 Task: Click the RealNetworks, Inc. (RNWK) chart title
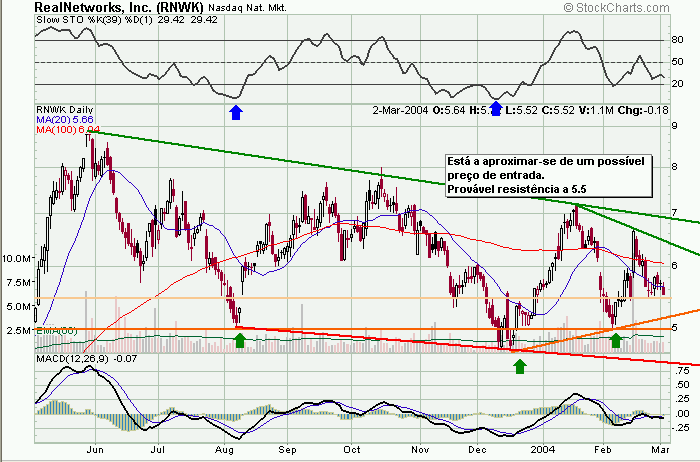pyautogui.click(x=119, y=7)
